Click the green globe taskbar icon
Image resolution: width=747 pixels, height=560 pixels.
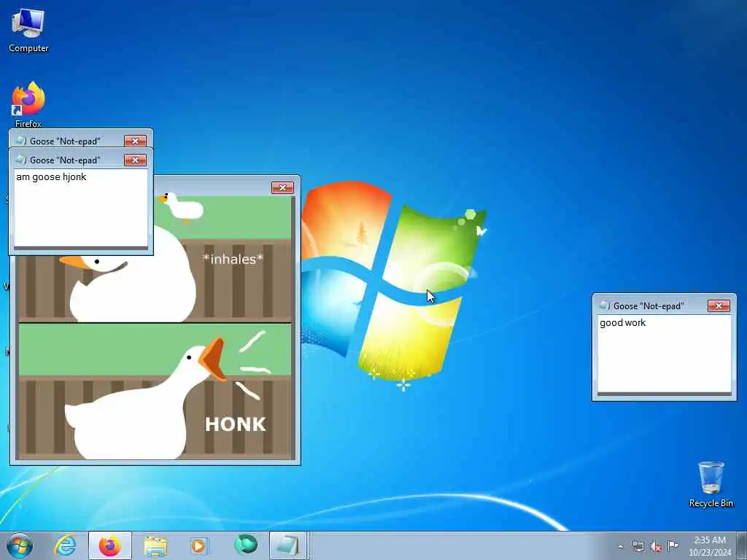click(x=246, y=544)
